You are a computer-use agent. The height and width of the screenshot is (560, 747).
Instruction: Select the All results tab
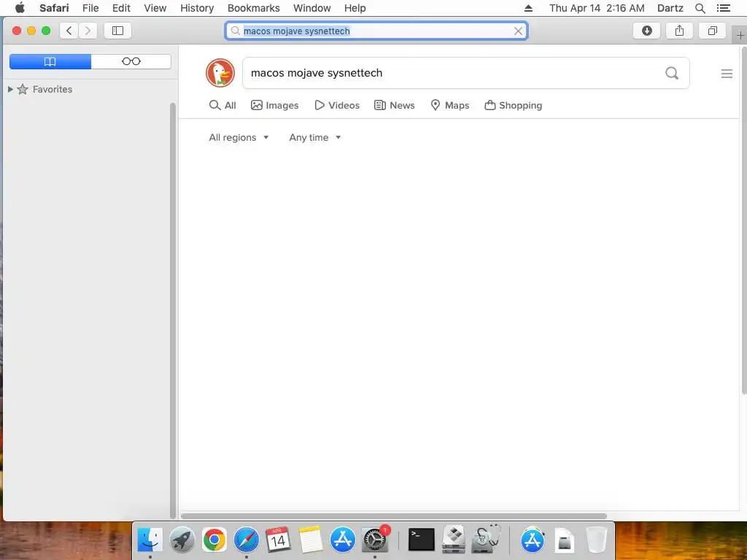[222, 105]
